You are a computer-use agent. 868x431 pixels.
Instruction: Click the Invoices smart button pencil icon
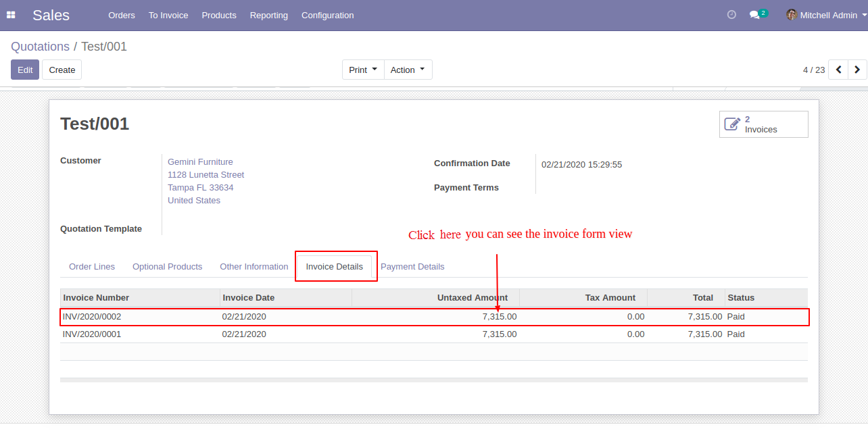[732, 124]
